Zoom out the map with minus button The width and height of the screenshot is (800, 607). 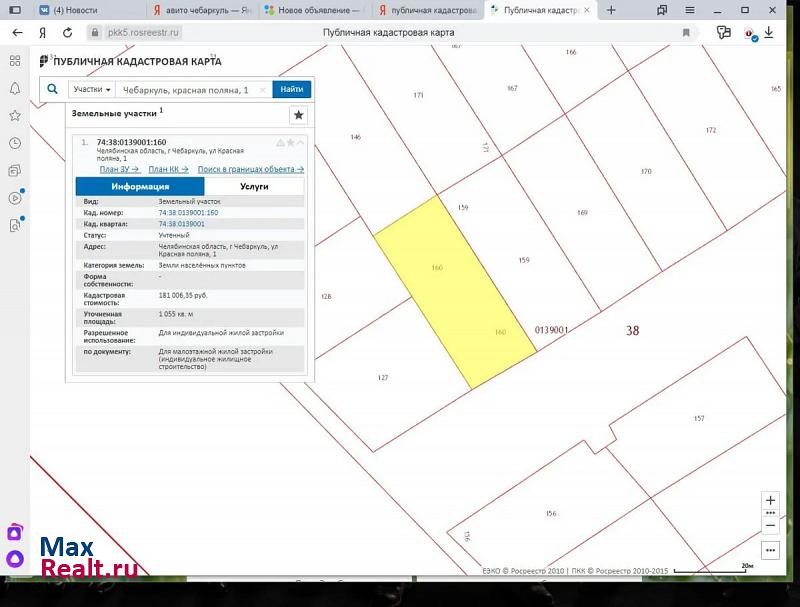tap(770, 524)
